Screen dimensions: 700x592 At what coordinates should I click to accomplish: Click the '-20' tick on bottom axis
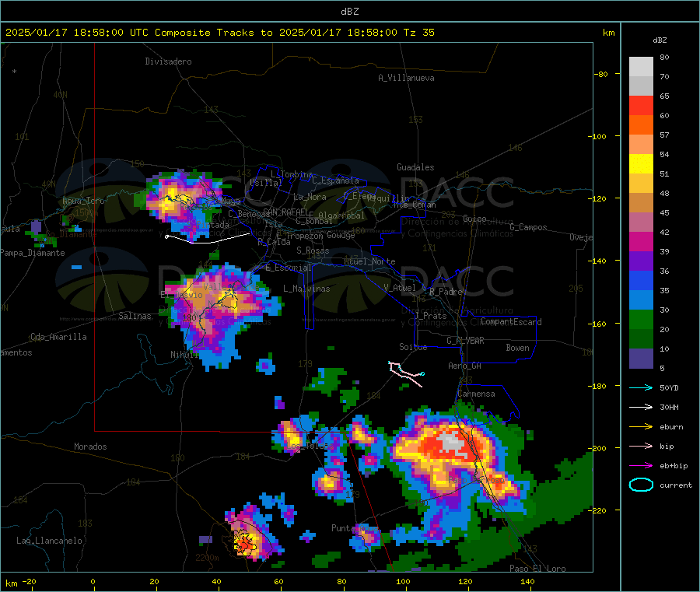click(29, 581)
